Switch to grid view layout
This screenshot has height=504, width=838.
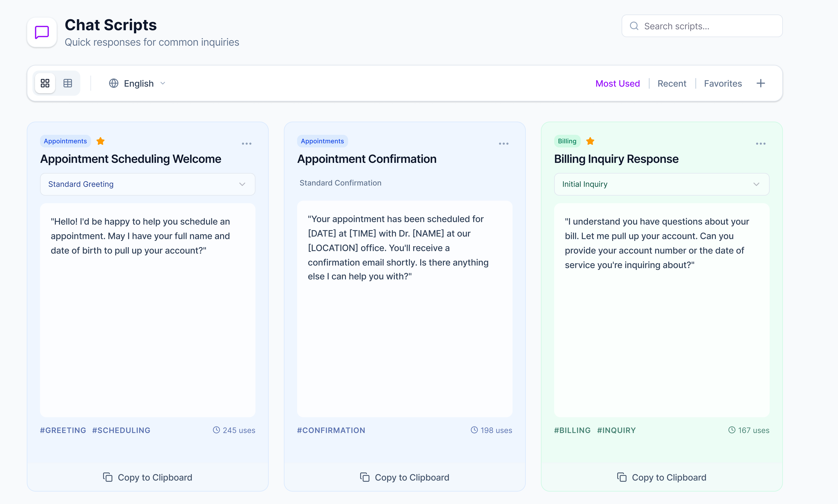[45, 83]
